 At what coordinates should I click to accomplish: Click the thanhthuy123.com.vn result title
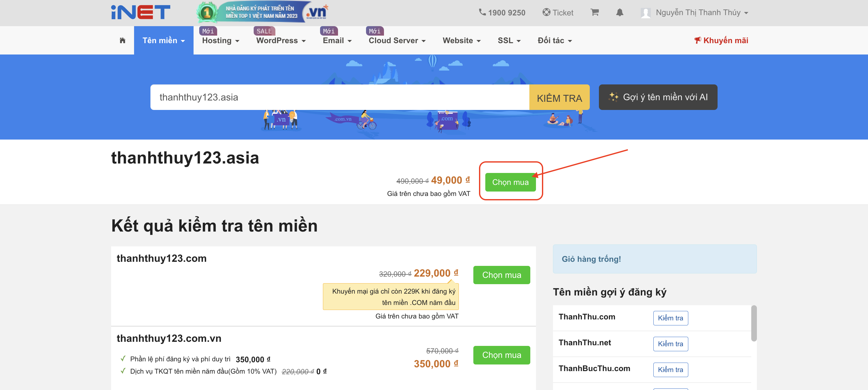tap(169, 338)
